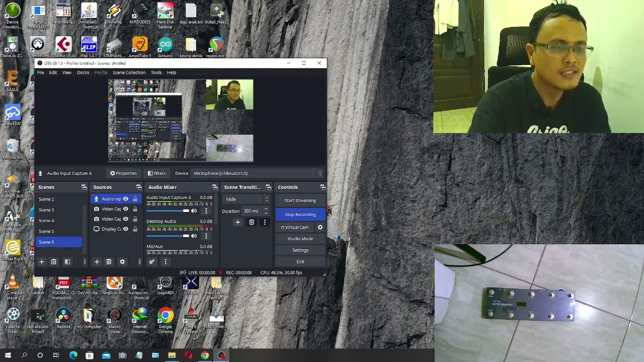
Task: Open Arduino desktop shortcut
Action: click(x=165, y=47)
